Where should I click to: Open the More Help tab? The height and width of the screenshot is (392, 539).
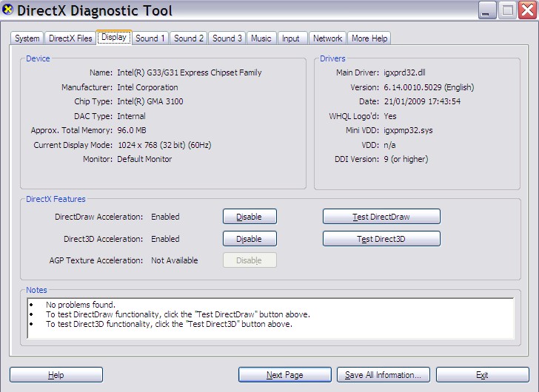pyautogui.click(x=369, y=38)
